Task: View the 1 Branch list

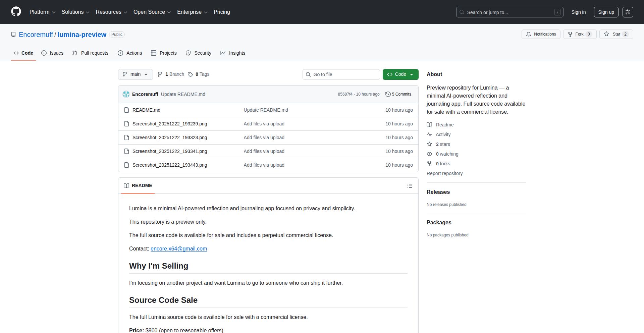Action: [171, 74]
